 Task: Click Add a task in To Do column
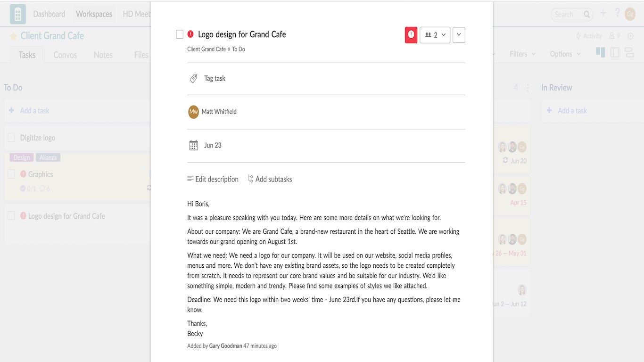pos(34,111)
